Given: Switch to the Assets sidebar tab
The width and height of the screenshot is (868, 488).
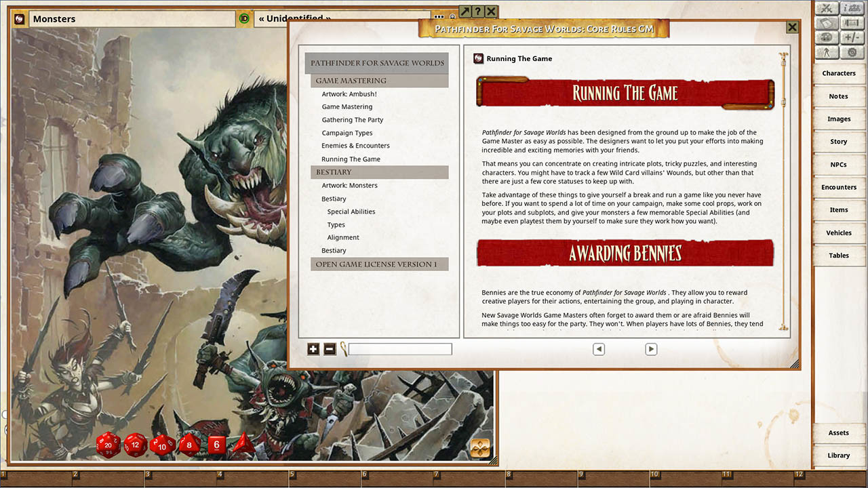Looking at the screenshot, I should [x=839, y=432].
